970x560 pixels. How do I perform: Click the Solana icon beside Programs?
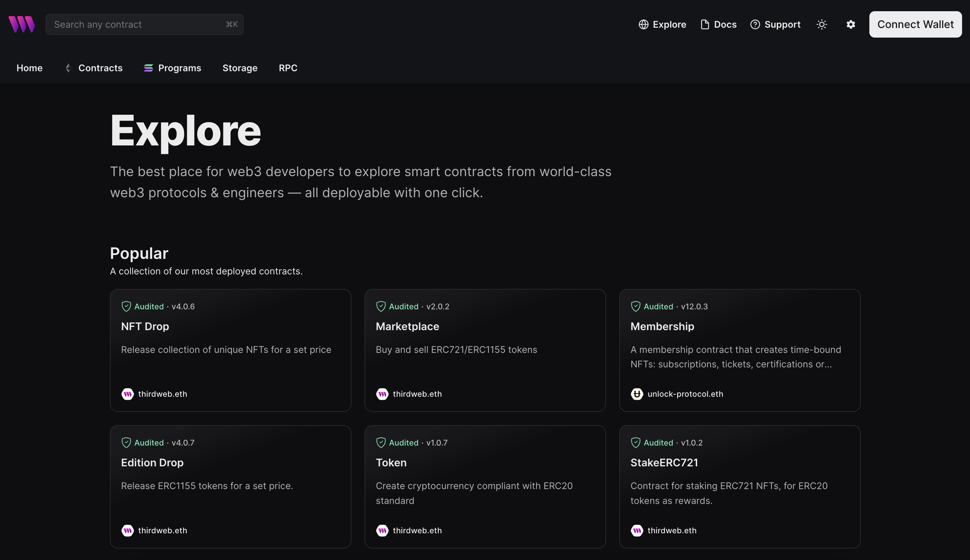click(x=148, y=68)
